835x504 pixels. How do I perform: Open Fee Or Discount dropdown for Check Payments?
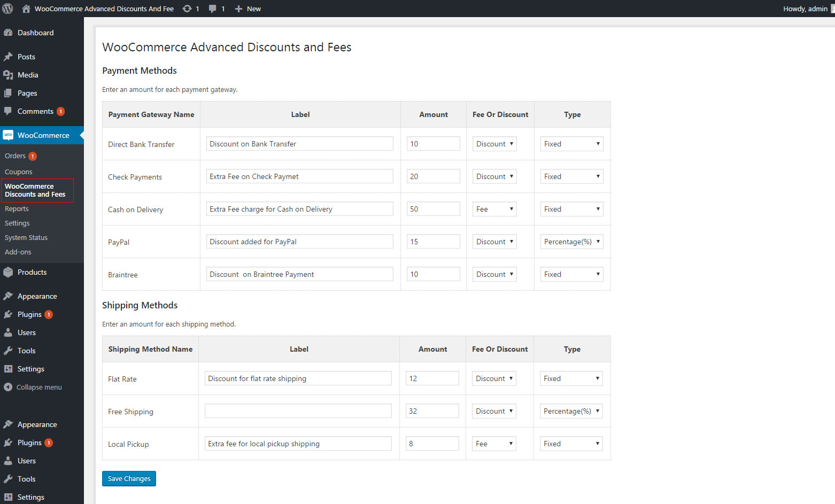[x=494, y=176]
